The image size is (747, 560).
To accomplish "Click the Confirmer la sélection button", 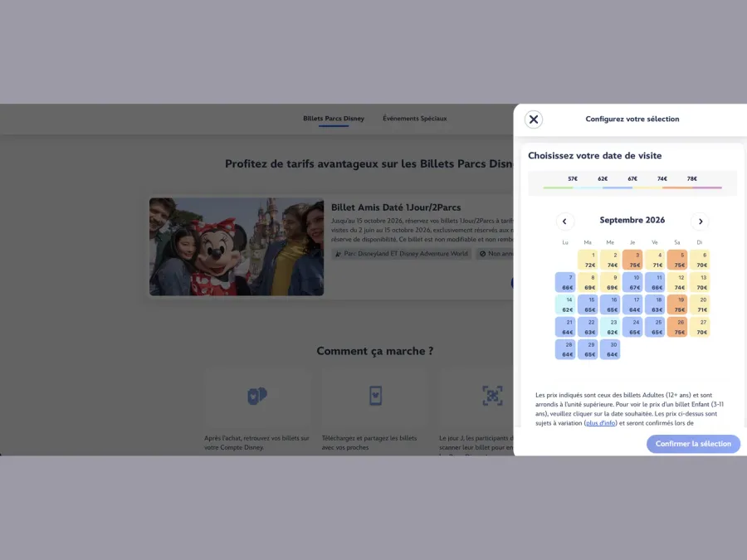I will pos(693,444).
